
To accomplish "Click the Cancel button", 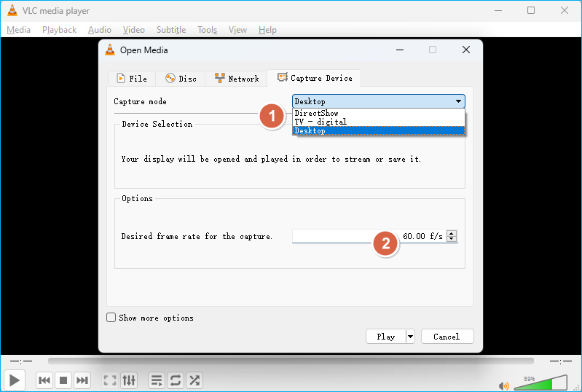I will (x=447, y=337).
